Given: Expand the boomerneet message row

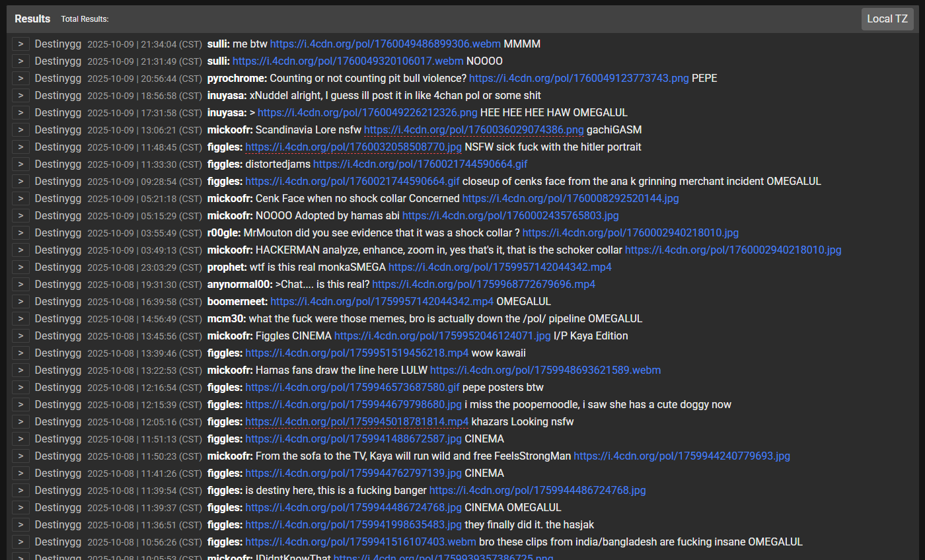Looking at the screenshot, I should (21, 301).
